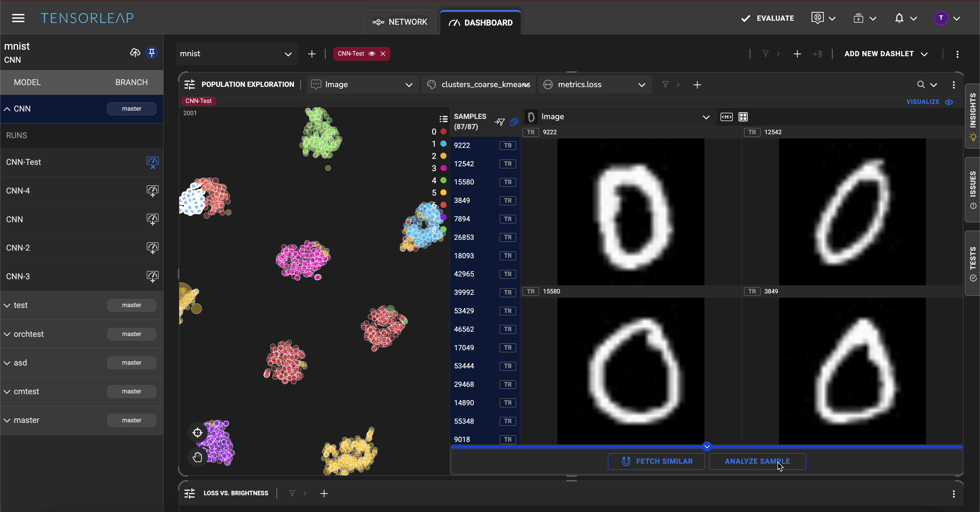
Task: Click the FETCH SIMILAR button
Action: [656, 461]
